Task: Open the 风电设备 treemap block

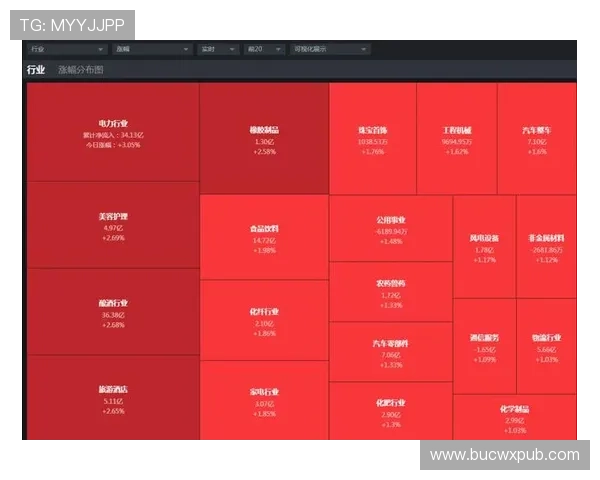Action: coord(484,247)
